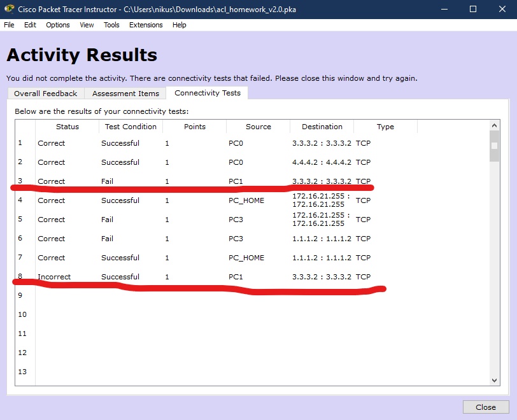Open the View menu
The width and height of the screenshot is (517, 420).
point(87,25)
